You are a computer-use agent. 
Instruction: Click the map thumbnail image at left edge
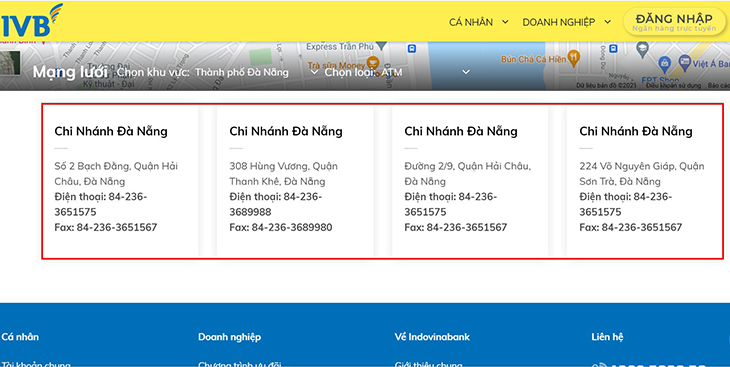pos(10,63)
